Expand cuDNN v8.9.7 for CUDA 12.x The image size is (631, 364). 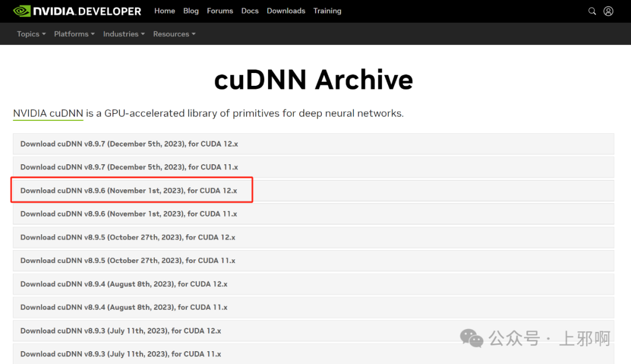313,144
